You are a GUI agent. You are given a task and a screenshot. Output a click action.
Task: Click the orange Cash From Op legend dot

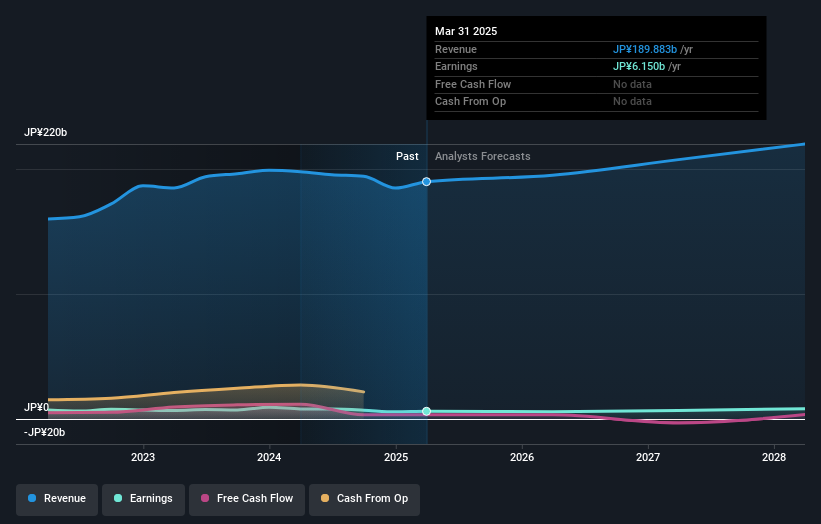[325, 498]
